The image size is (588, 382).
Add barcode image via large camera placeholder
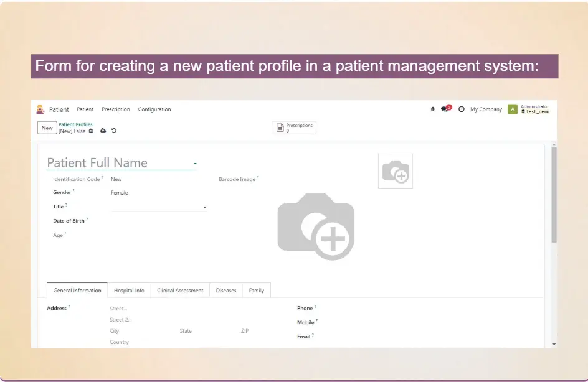click(316, 226)
